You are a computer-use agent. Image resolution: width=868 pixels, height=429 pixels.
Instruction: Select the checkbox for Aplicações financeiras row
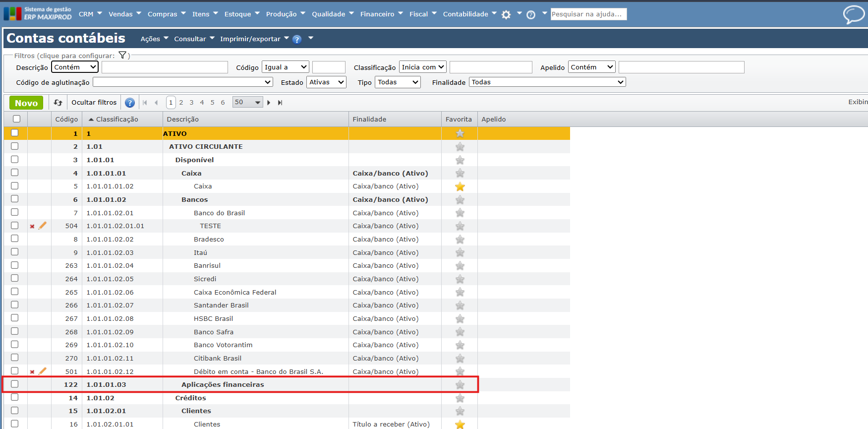coord(15,384)
